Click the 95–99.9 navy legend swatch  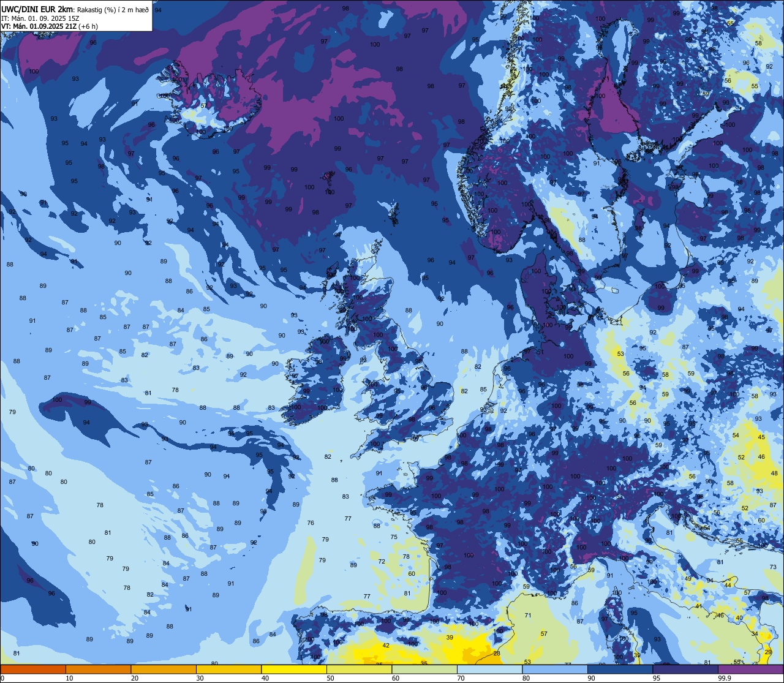(685, 670)
